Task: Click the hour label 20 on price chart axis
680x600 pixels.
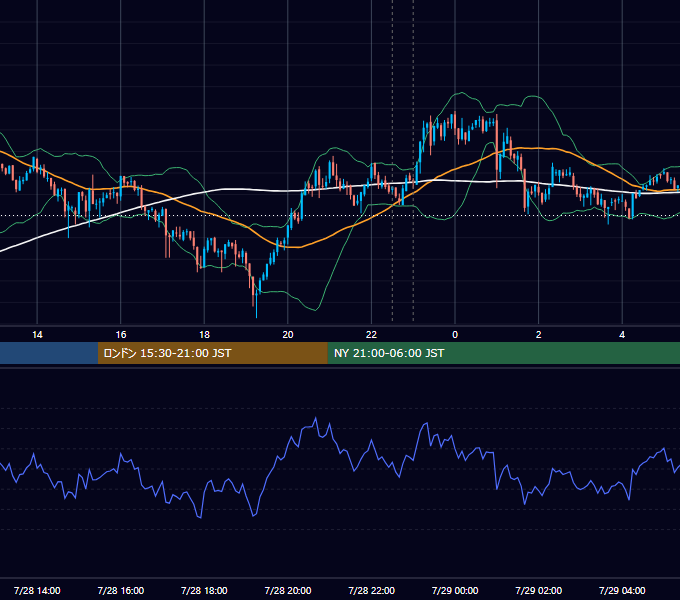Action: click(288, 335)
